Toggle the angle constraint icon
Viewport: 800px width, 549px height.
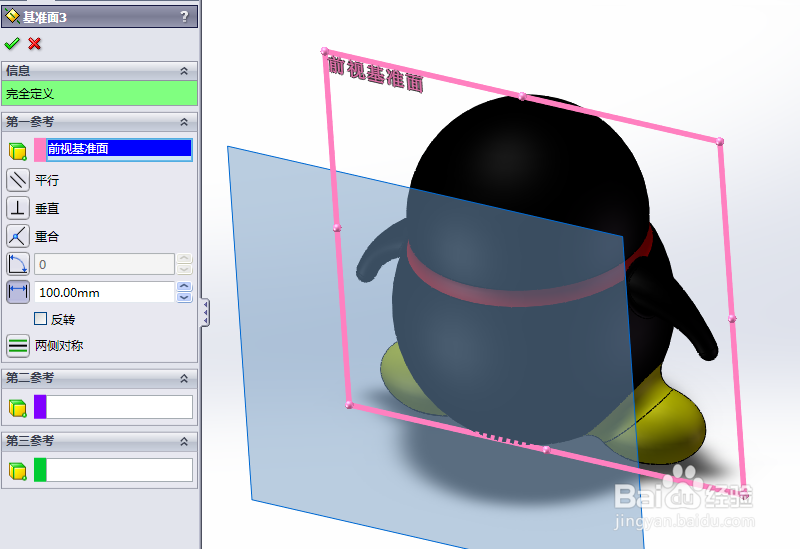point(18,264)
